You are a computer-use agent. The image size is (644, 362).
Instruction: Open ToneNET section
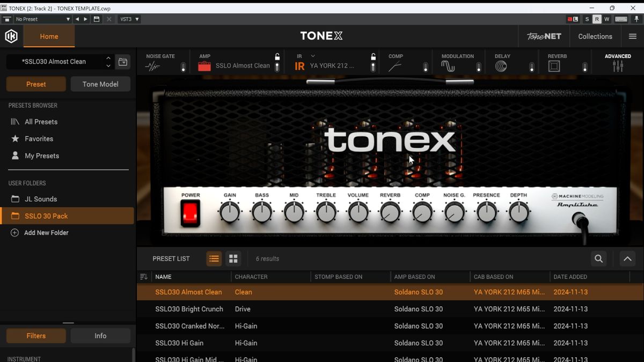coord(544,36)
